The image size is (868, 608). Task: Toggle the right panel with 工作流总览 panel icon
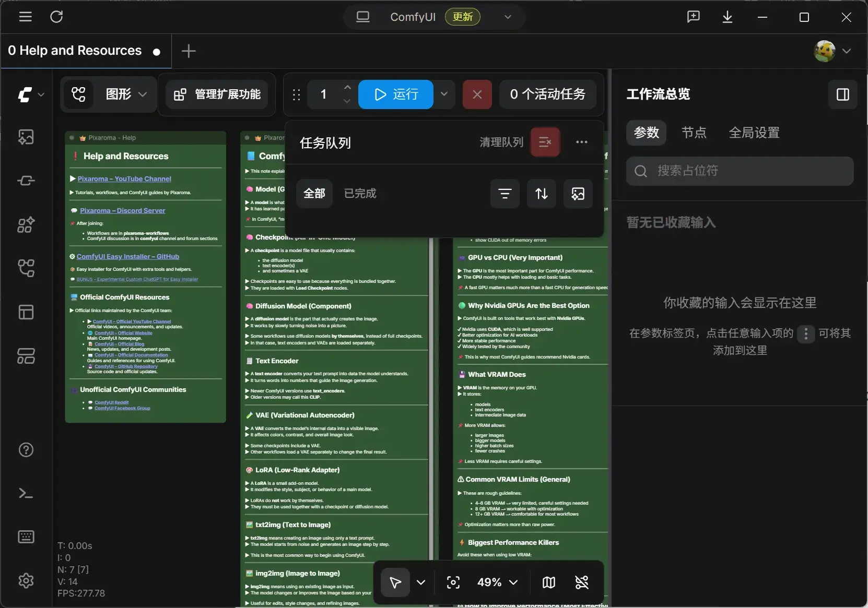tap(843, 94)
